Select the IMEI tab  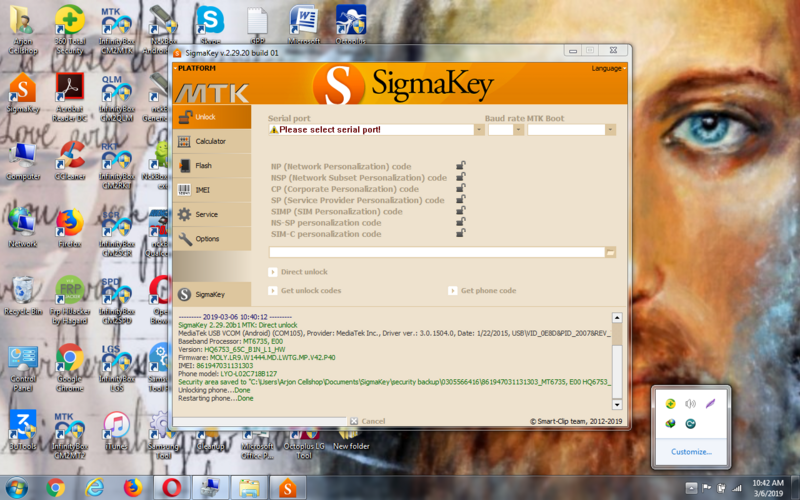[x=212, y=190]
